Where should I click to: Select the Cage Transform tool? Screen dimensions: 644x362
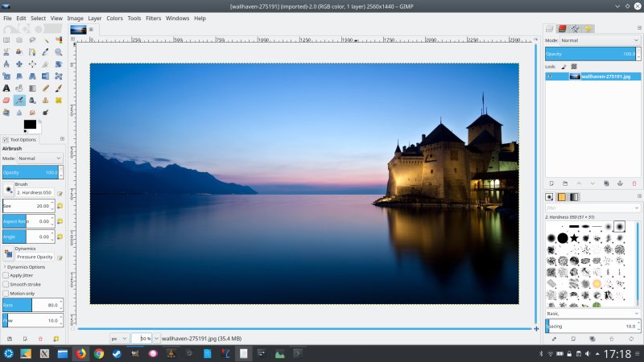coord(59,76)
